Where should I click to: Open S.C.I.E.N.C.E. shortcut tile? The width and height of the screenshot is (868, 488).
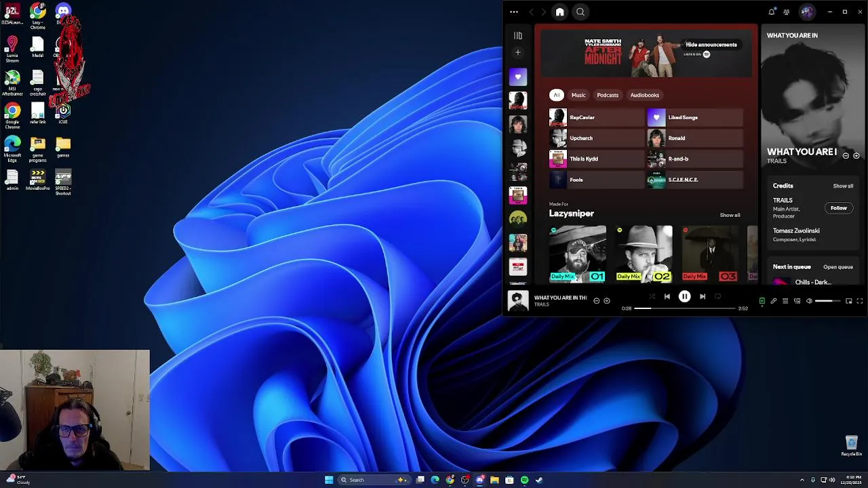pos(695,180)
